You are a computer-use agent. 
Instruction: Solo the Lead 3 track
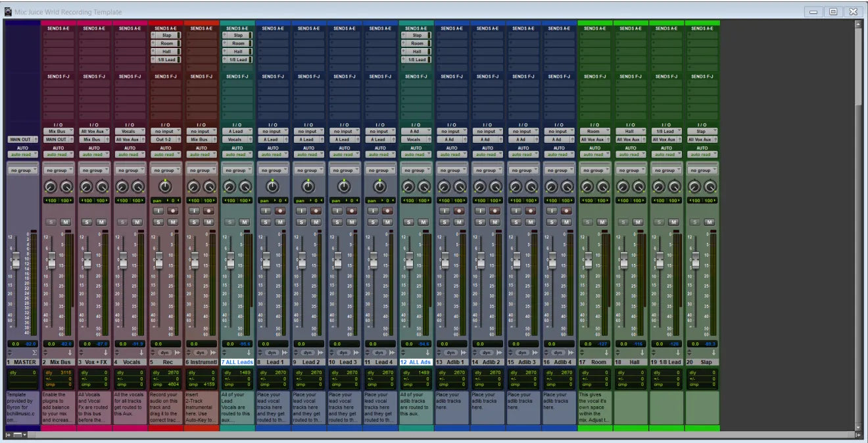[x=337, y=222]
